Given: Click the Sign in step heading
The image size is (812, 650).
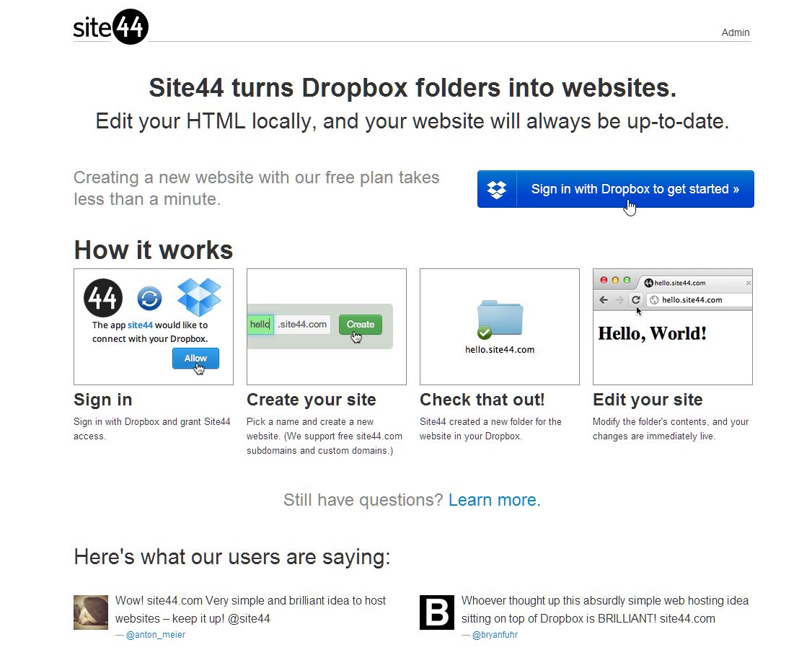Looking at the screenshot, I should [x=102, y=400].
